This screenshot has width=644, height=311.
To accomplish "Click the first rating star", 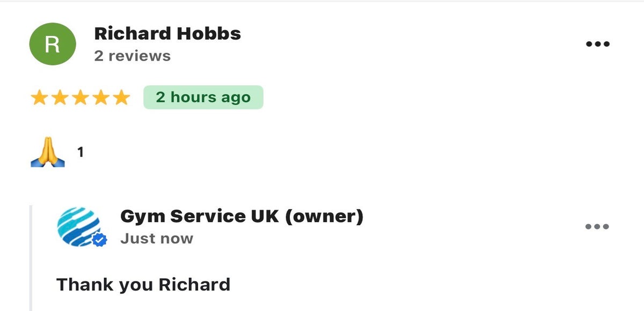I will click(x=39, y=98).
